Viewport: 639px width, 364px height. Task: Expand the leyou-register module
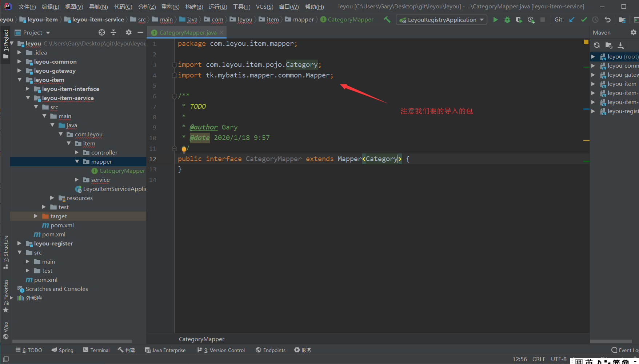[x=20, y=243]
